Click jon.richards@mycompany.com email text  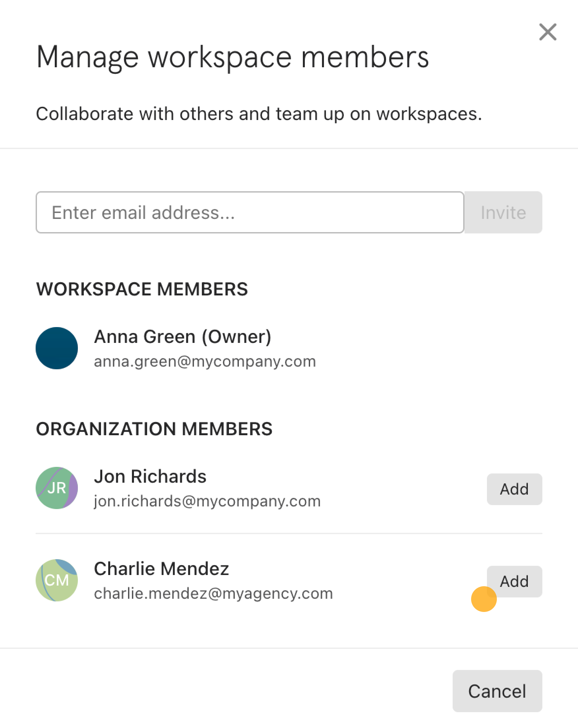coord(208,501)
